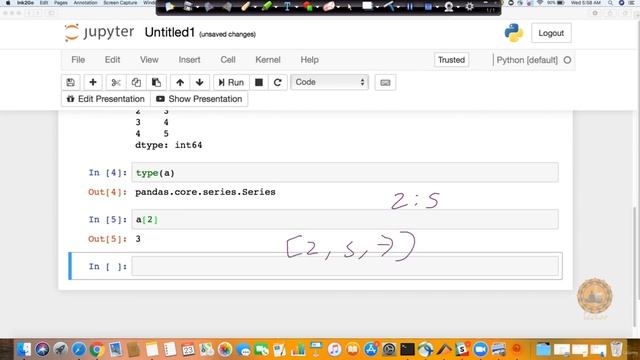Open Terminal from the dock
This screenshot has width=640, height=360.
click(407, 349)
